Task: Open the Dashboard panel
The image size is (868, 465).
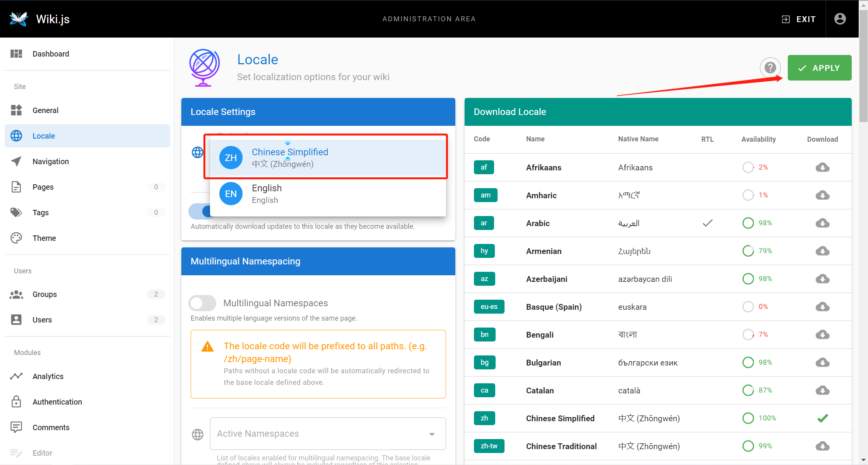Action: (x=50, y=53)
